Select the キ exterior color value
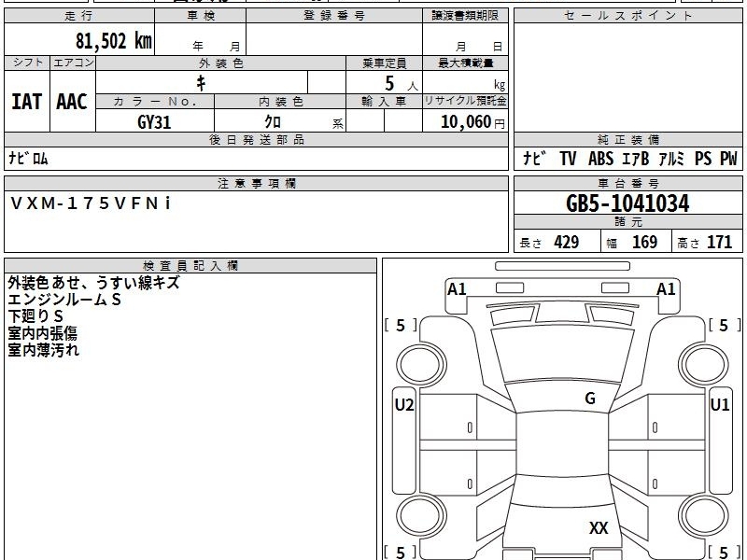 [x=201, y=83]
